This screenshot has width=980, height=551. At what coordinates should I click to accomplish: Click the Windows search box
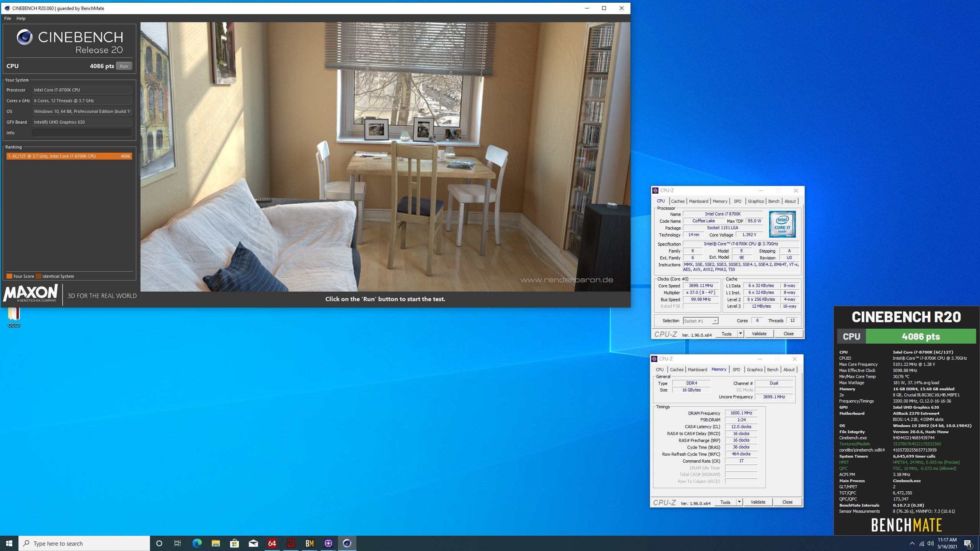pos(84,543)
